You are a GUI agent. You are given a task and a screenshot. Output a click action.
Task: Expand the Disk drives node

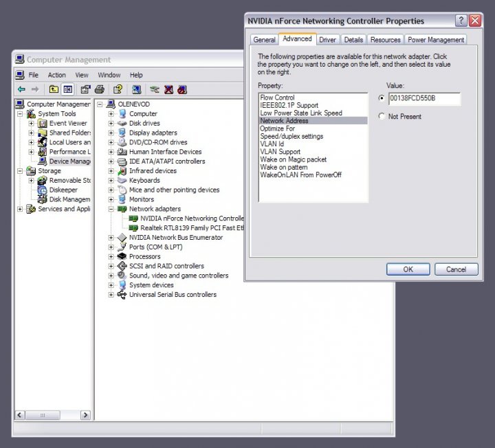[x=111, y=124]
